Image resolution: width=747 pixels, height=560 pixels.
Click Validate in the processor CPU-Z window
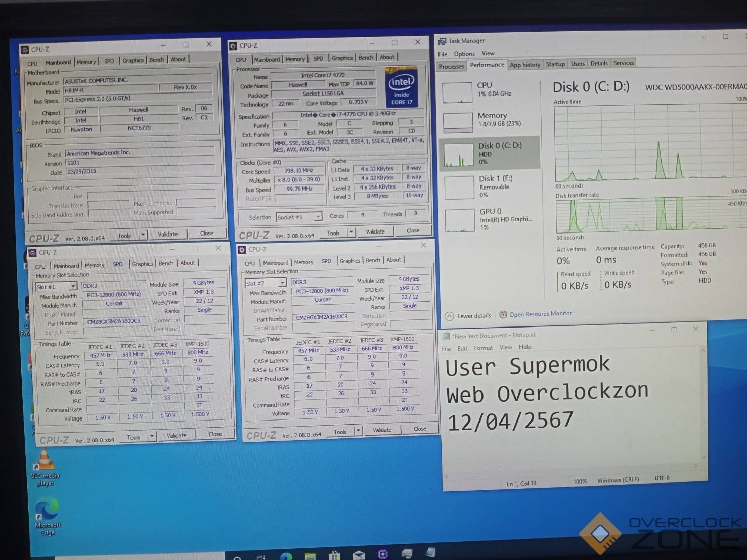click(x=375, y=232)
